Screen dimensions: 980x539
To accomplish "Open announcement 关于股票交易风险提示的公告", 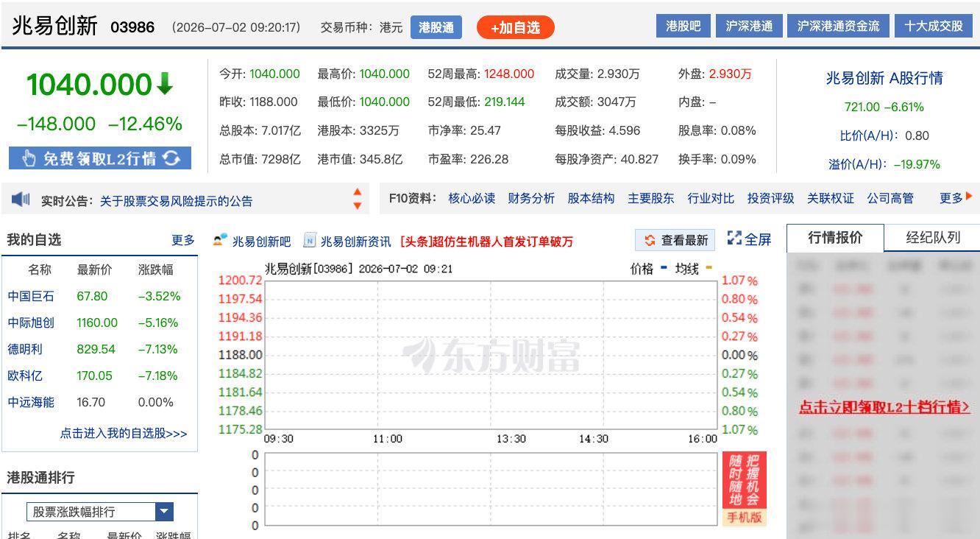I will point(176,200).
